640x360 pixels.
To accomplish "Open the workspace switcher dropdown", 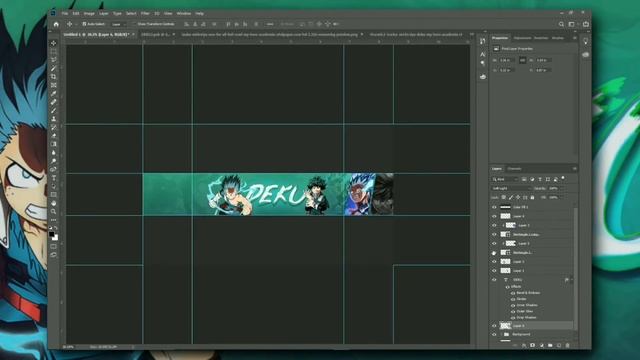I will [572, 24].
